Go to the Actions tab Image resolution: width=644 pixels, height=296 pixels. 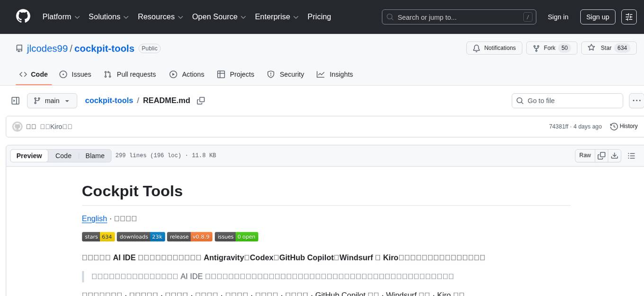(187, 74)
